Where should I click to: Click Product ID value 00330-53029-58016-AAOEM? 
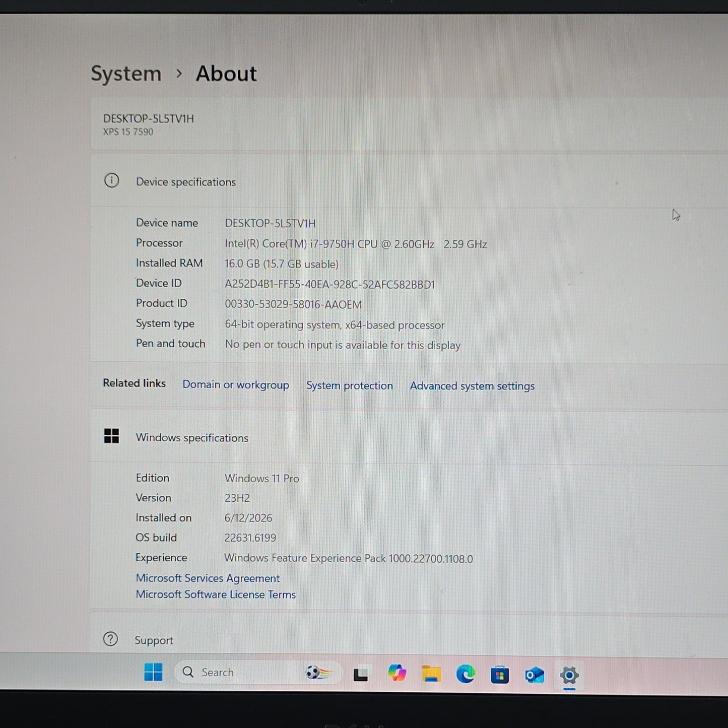pos(293,305)
